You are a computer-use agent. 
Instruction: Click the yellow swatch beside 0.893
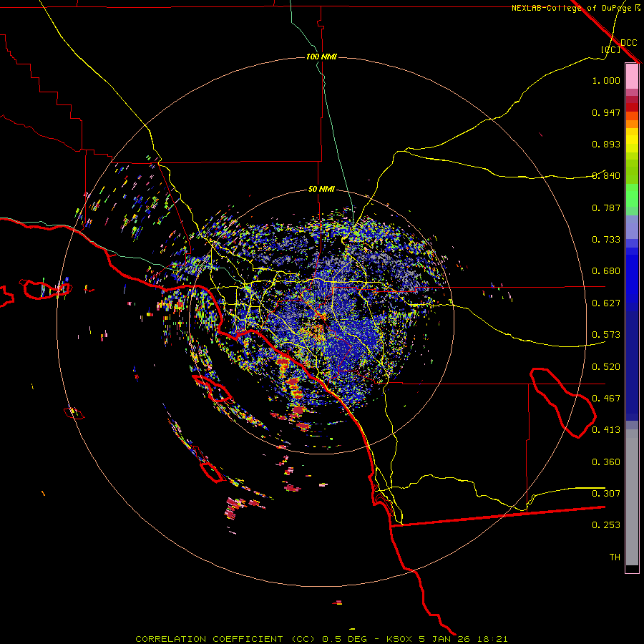click(x=632, y=144)
